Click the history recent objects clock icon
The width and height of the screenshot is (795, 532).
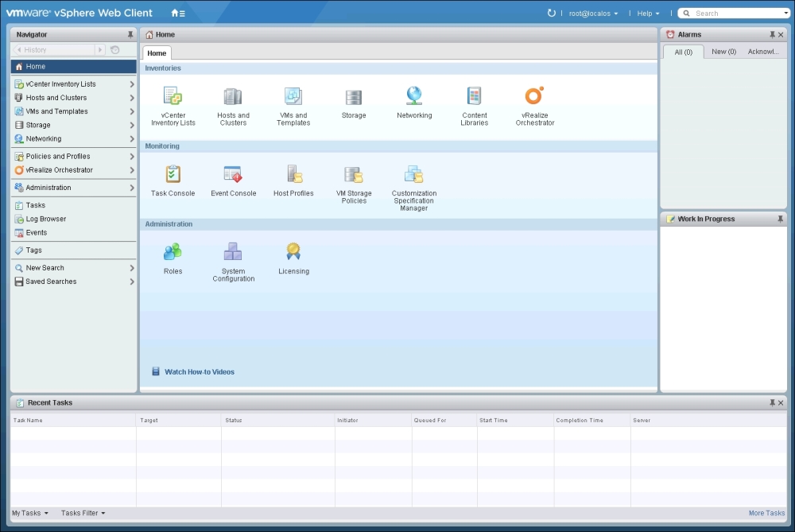(115, 49)
